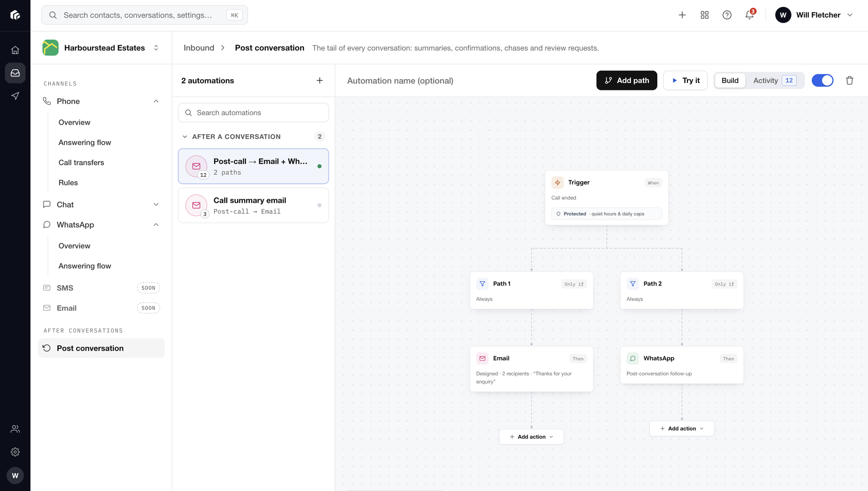Click the Try it button

point(685,80)
